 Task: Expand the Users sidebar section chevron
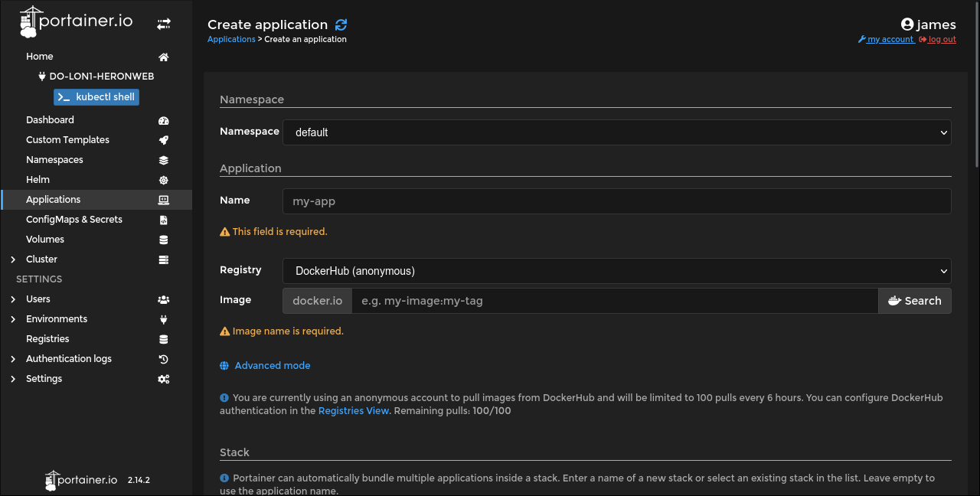(x=13, y=299)
